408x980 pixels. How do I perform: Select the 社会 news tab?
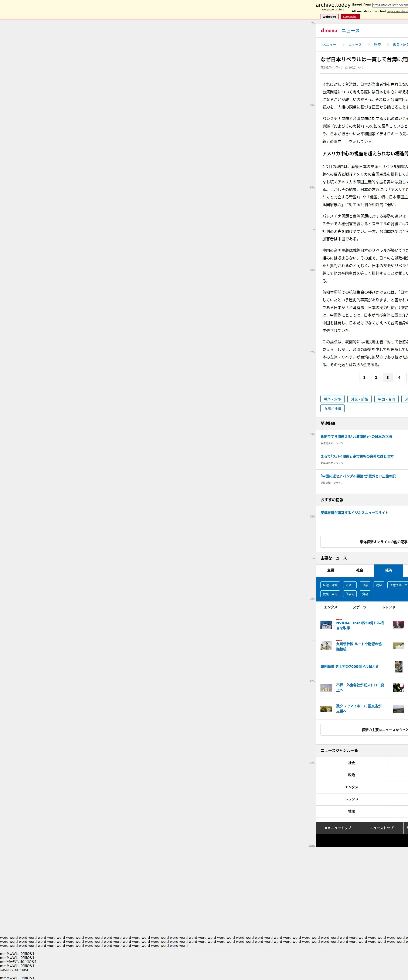pos(359,570)
